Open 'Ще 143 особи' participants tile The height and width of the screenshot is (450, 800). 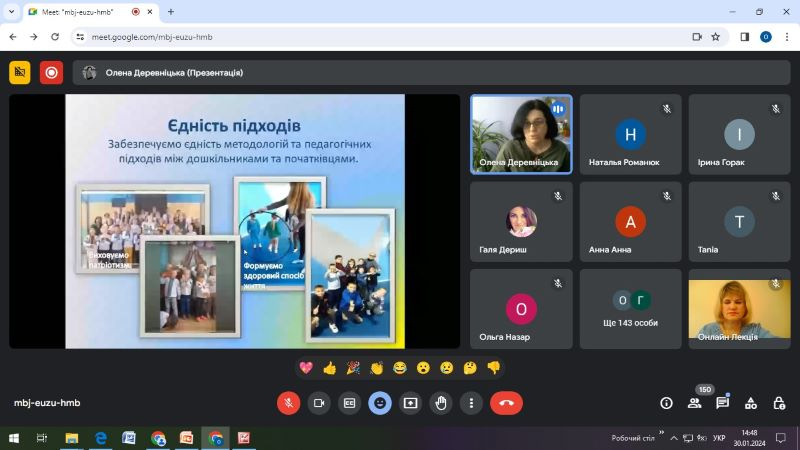coord(630,309)
